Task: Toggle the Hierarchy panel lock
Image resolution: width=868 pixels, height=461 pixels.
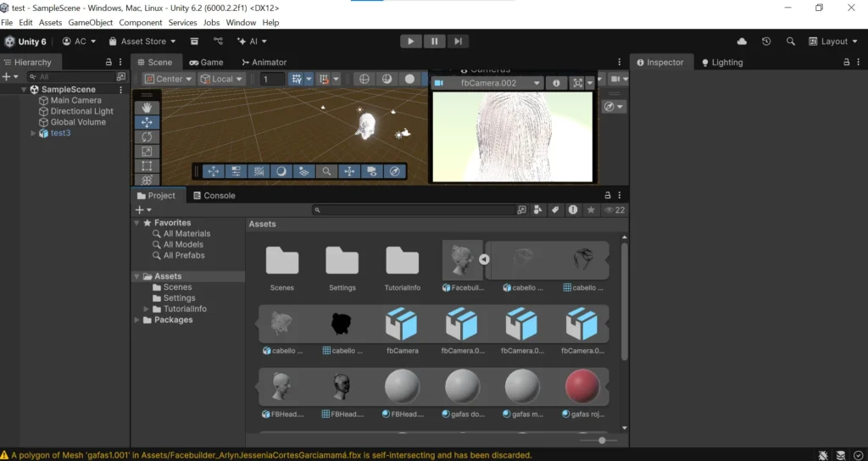Action: point(108,63)
